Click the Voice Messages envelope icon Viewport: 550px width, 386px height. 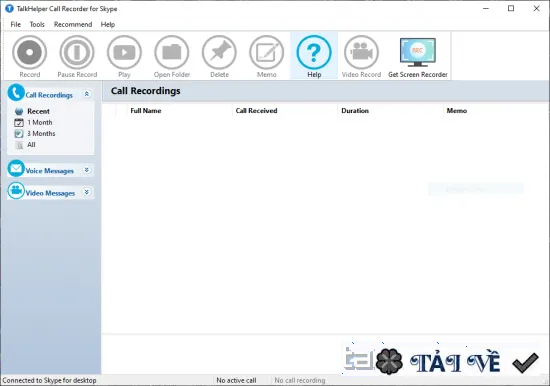(16, 168)
